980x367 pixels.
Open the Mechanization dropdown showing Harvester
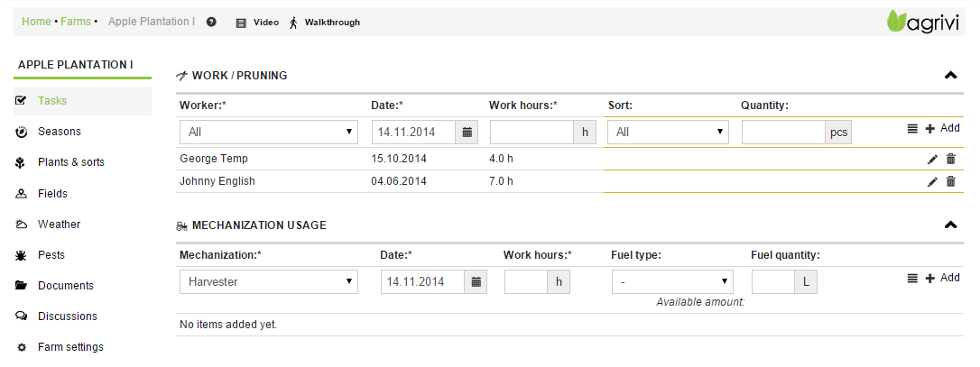coord(269,282)
